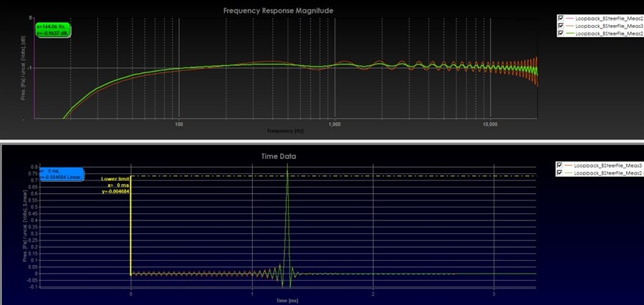
Task: Toggle the green Loopback_BSteerFile_Meas2 trace in Frequency Response legend
Action: (561, 34)
